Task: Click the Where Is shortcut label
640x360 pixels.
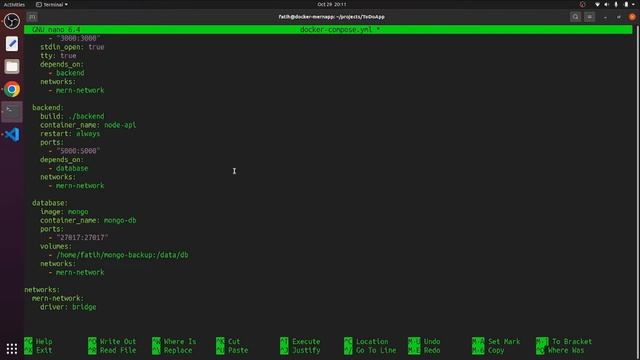Action: tap(180, 341)
